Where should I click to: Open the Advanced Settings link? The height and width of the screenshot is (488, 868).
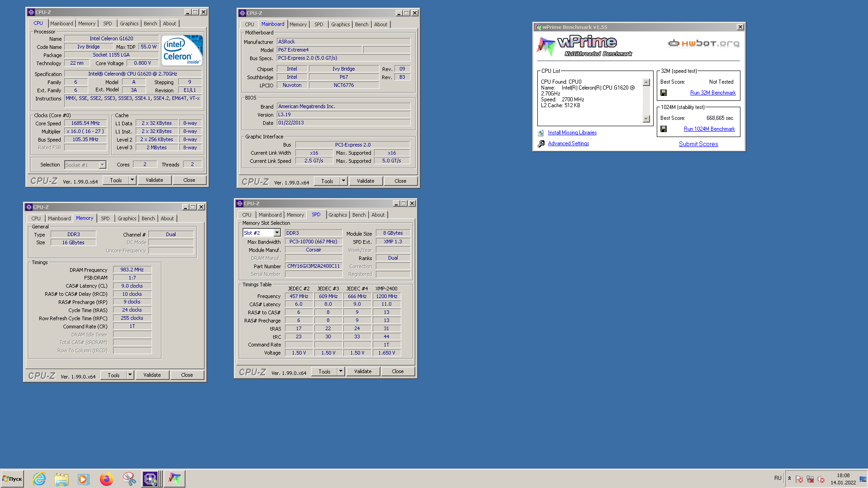click(x=569, y=143)
